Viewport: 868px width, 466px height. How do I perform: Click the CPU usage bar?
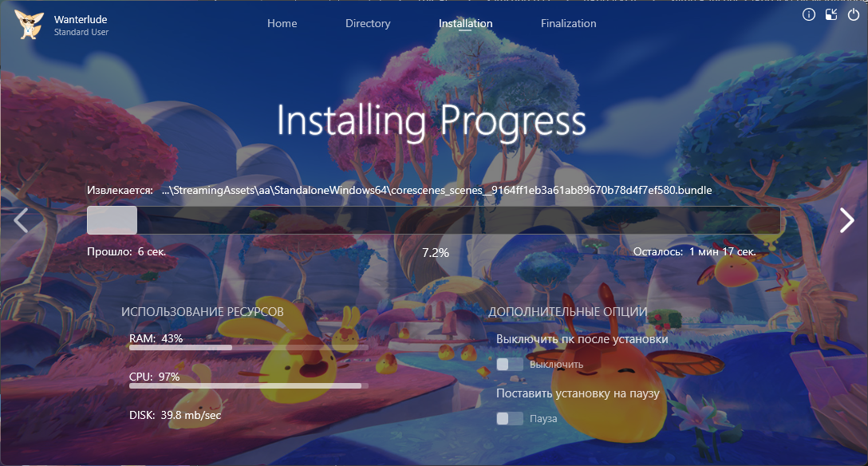[x=248, y=386]
